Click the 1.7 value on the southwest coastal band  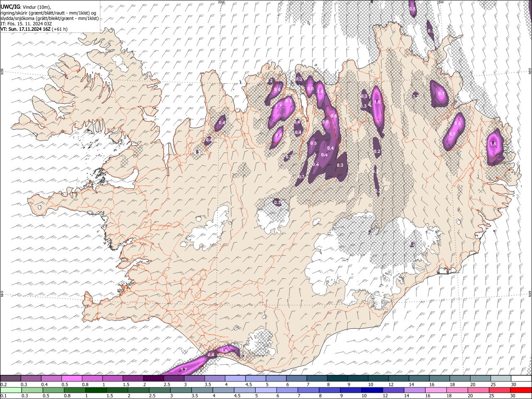coord(185,369)
